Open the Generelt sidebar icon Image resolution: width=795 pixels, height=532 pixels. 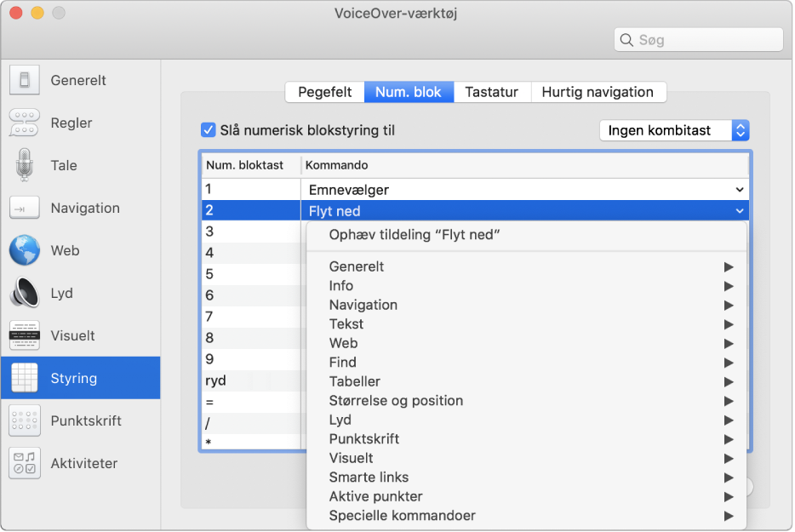(25, 81)
